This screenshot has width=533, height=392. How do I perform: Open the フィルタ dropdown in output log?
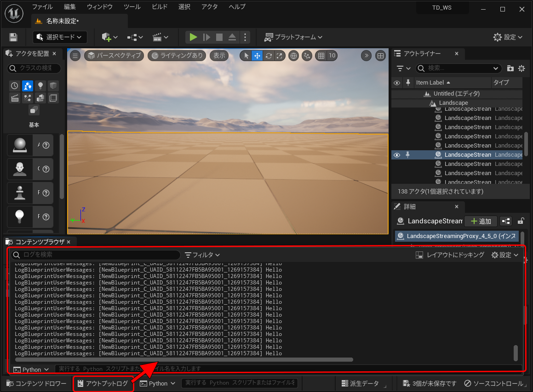click(x=202, y=255)
